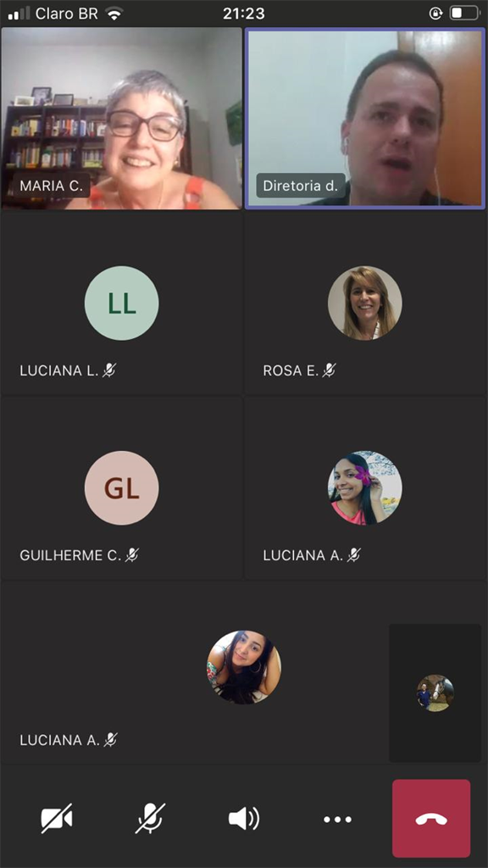Tap the MARIA C. name label
Viewport: 488px width, 868px height.
click(x=52, y=186)
